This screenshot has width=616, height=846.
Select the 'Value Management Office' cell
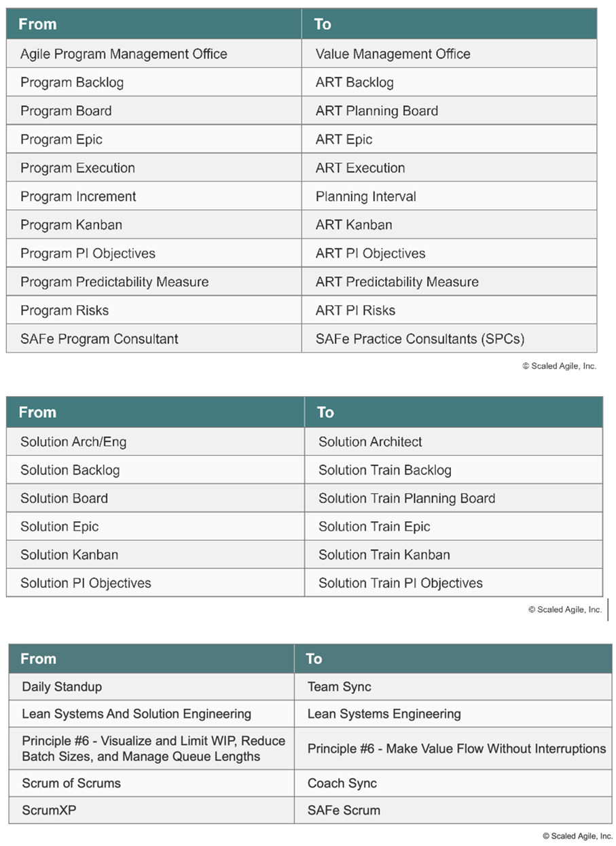tap(449, 54)
